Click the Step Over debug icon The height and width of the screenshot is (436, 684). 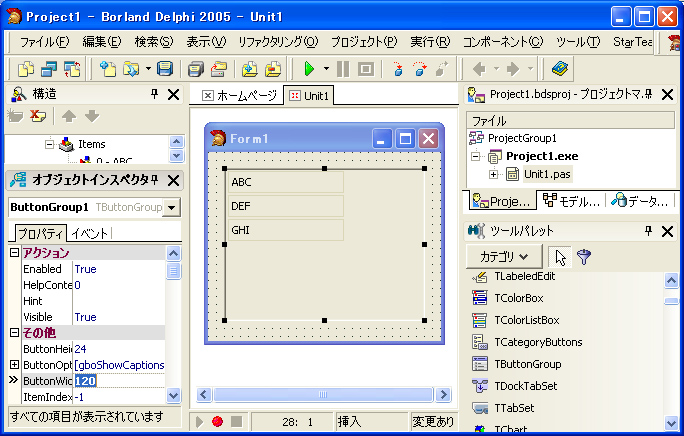(x=420, y=69)
